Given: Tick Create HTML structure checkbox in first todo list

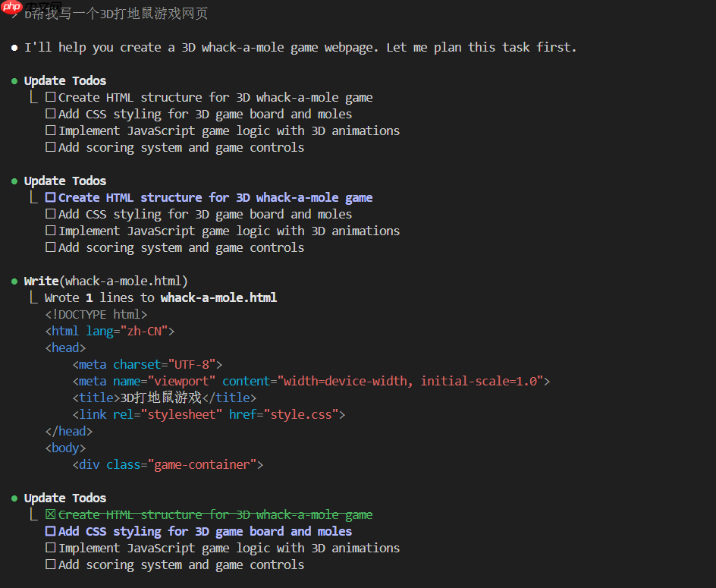Looking at the screenshot, I should pyautogui.click(x=51, y=97).
